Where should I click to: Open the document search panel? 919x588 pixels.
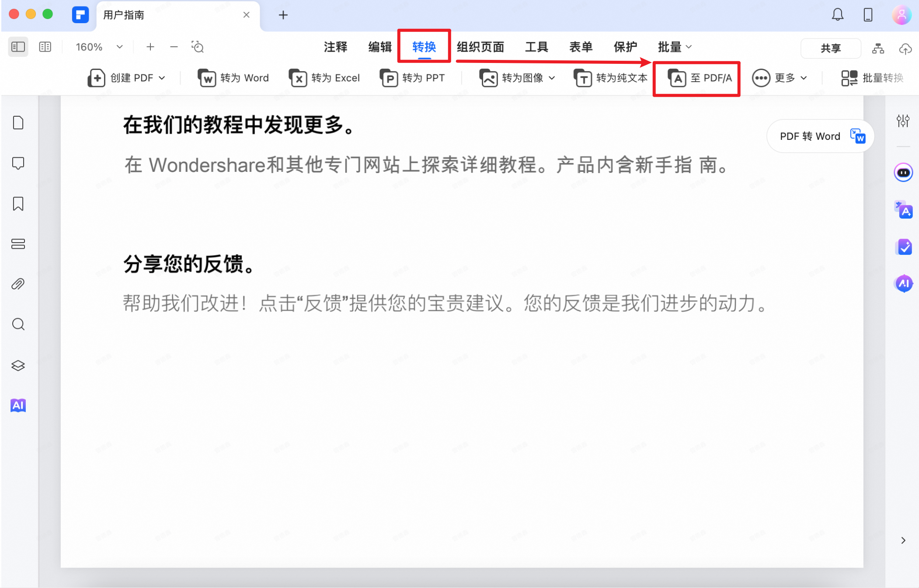18,324
